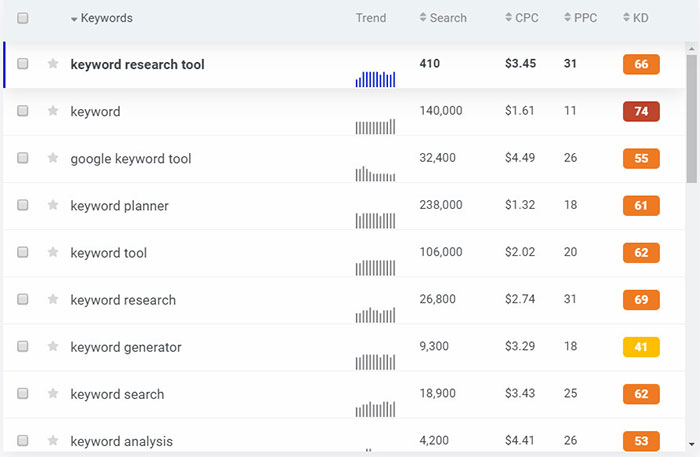Screen dimensions: 700x457
Task: Tick the 'keyword analysis' row checkbox
Action: pyautogui.click(x=23, y=441)
